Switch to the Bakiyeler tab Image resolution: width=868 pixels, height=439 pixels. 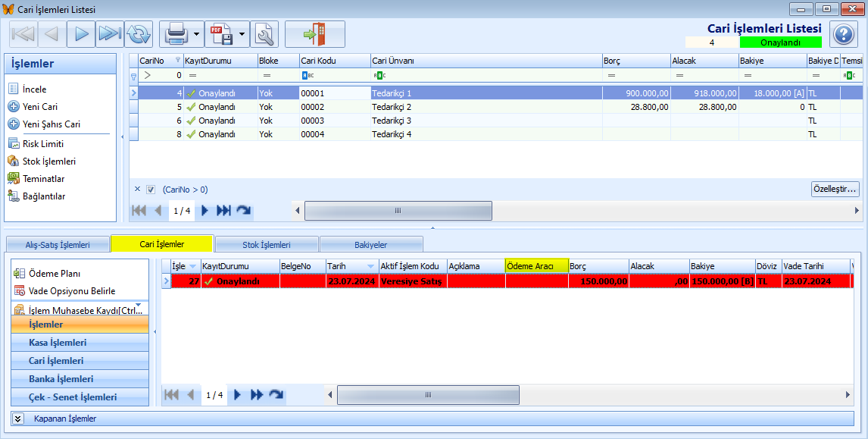coord(371,244)
